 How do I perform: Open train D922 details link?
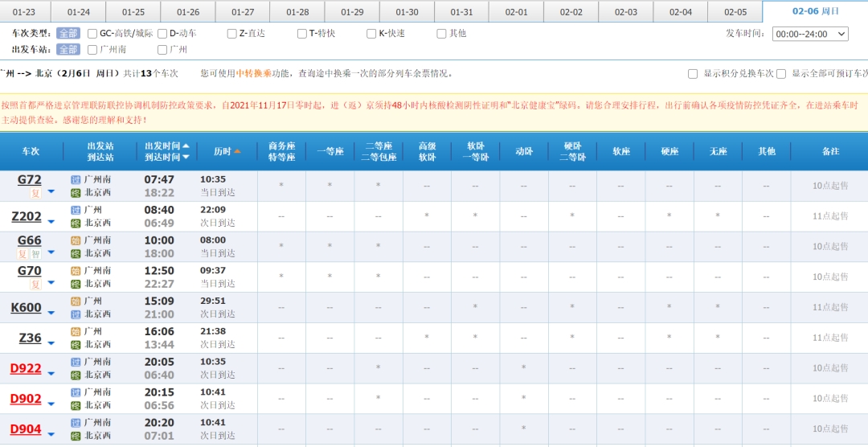pos(26,369)
